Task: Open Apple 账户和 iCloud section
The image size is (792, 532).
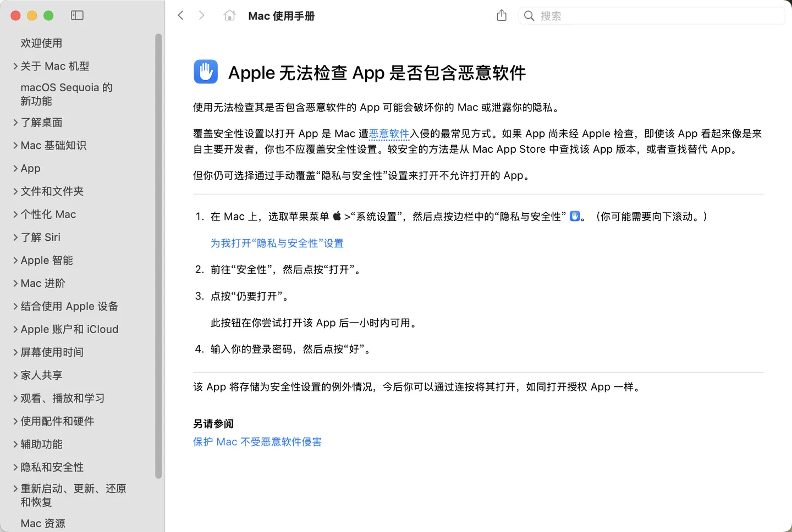Action: [69, 329]
